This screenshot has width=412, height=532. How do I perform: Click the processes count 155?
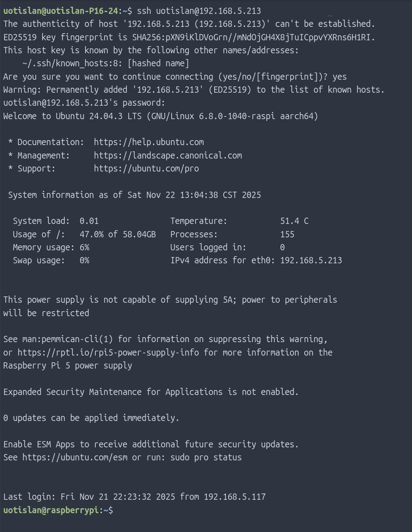point(287,234)
